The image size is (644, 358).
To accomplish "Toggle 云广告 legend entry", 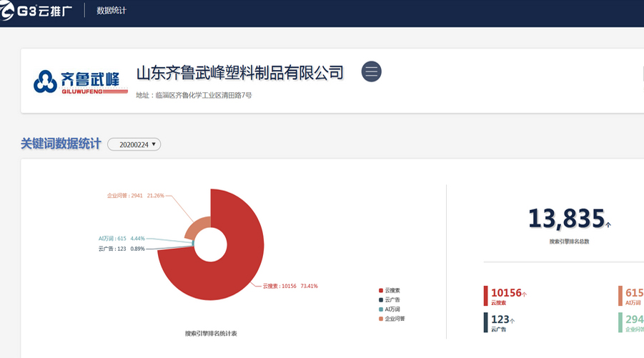I will pyautogui.click(x=389, y=299).
